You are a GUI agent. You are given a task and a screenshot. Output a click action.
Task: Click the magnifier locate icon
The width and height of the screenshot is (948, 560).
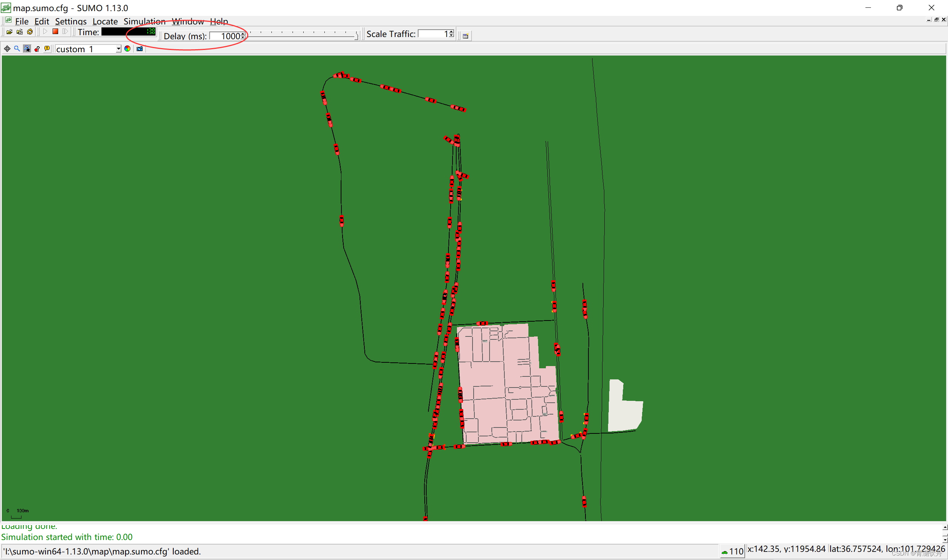click(17, 49)
